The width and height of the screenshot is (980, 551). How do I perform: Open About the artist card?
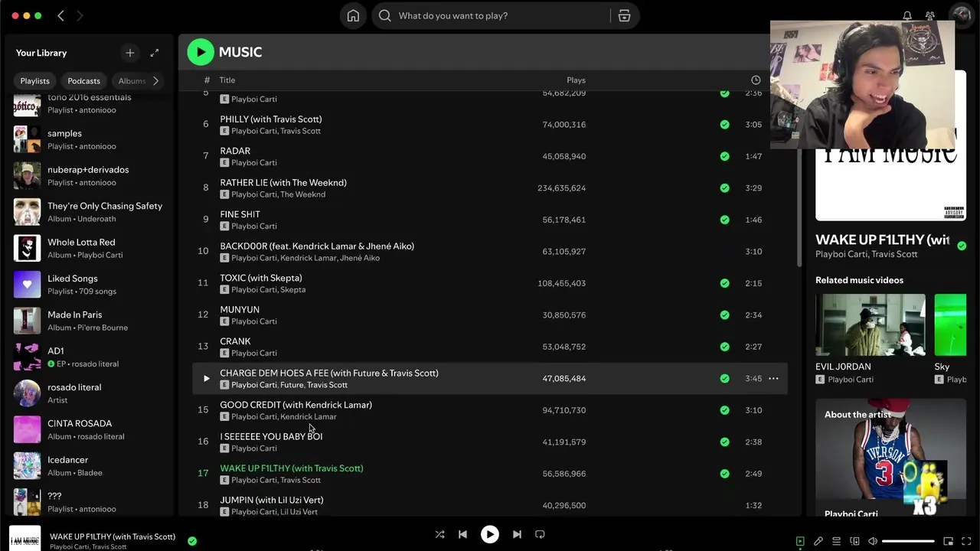pos(890,458)
